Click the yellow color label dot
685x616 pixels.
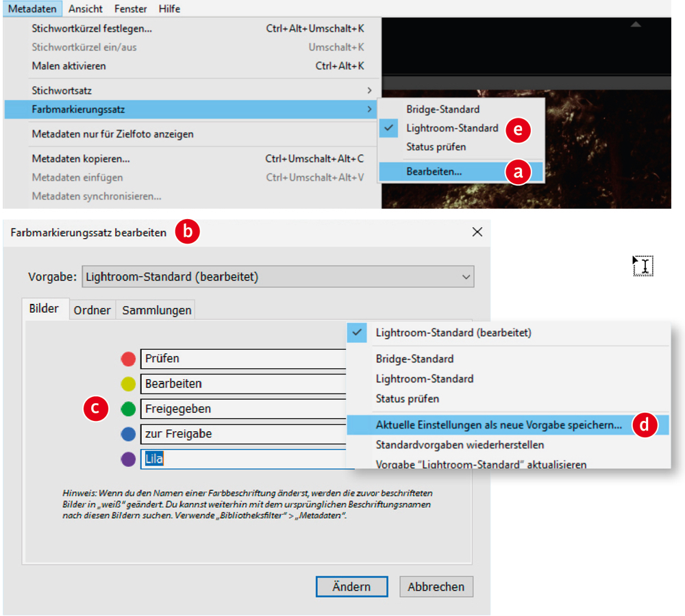coord(128,384)
